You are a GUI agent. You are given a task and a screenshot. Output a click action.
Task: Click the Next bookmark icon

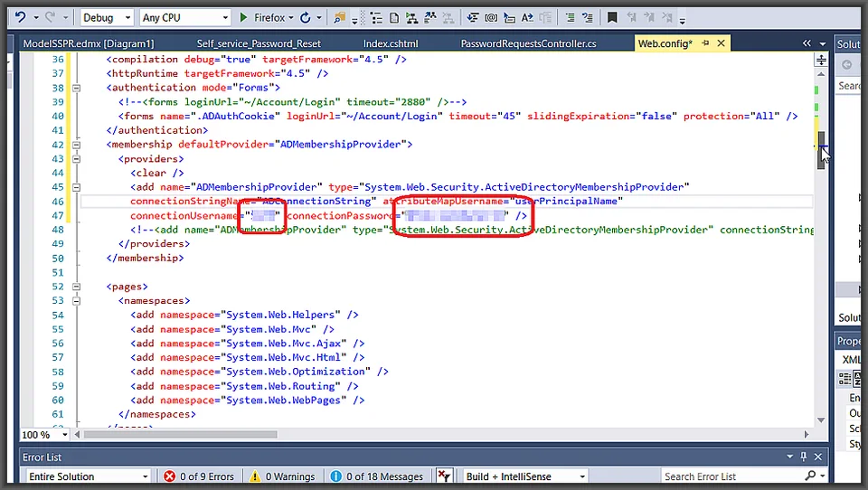tap(649, 18)
